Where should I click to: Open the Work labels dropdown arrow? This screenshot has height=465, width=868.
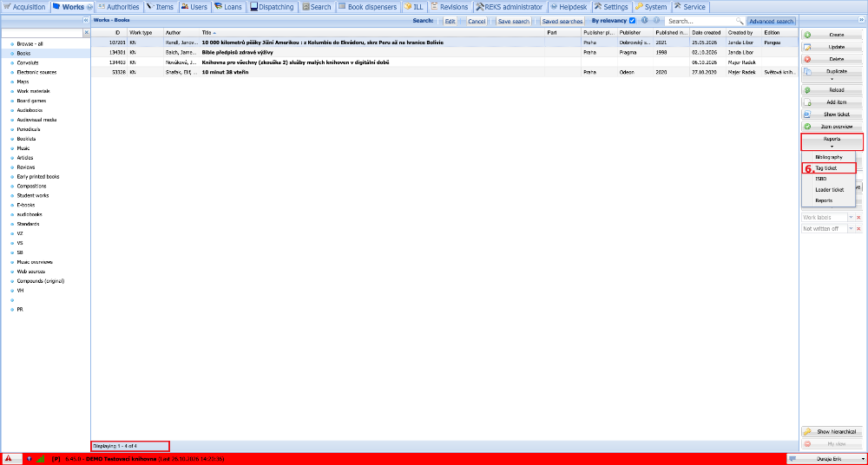coord(851,218)
